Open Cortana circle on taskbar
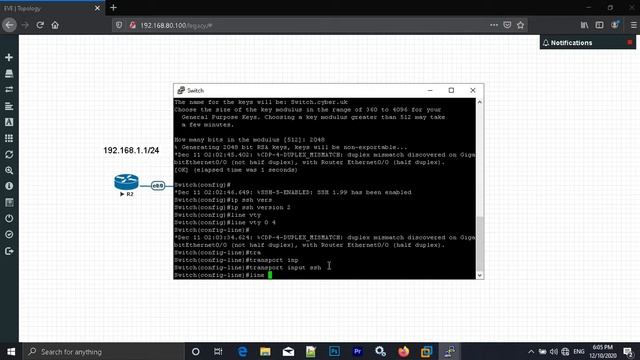 [x=196, y=351]
